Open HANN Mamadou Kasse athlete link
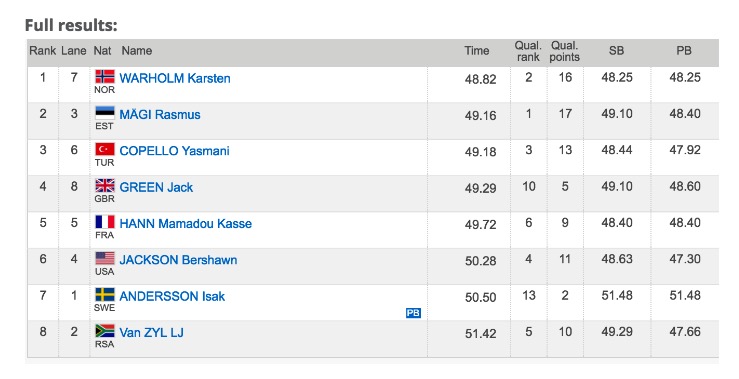Image resolution: width=739 pixels, height=379 pixels. click(x=185, y=223)
